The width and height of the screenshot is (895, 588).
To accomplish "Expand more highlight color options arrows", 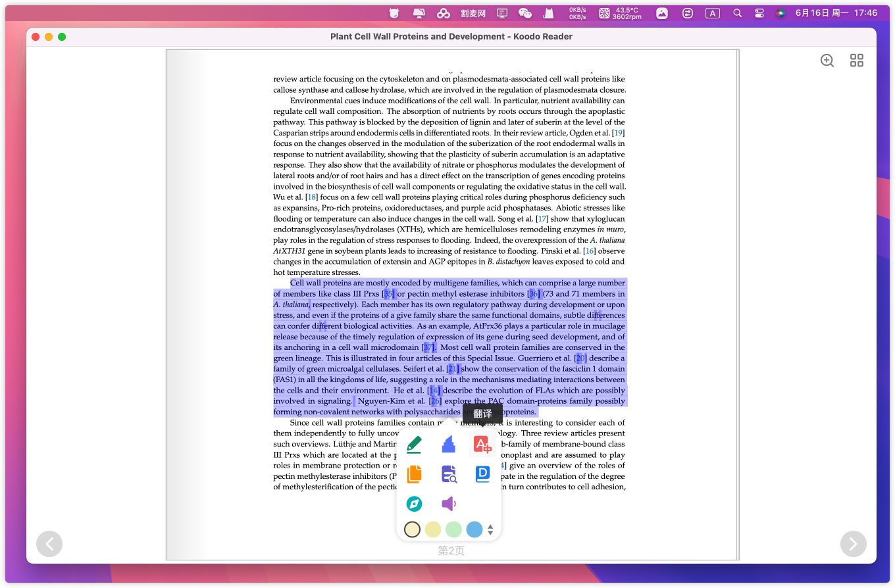I will (x=490, y=529).
